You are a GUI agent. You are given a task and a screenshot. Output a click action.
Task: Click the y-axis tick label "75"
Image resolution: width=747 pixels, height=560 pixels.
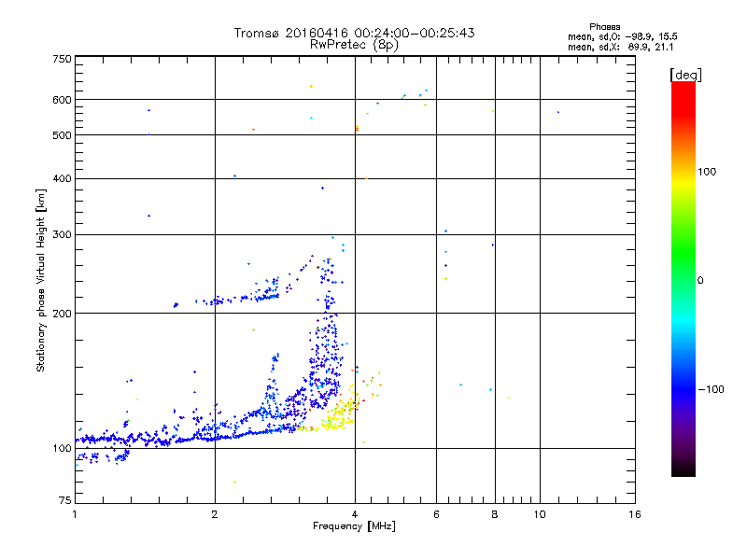pos(65,500)
